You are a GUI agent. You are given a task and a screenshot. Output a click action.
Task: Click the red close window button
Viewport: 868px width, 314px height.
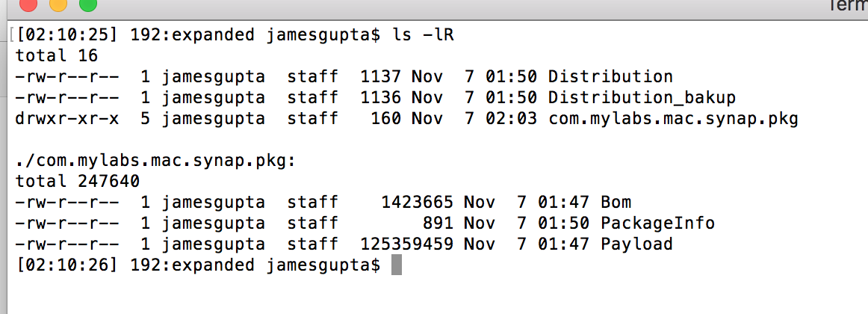(x=28, y=4)
